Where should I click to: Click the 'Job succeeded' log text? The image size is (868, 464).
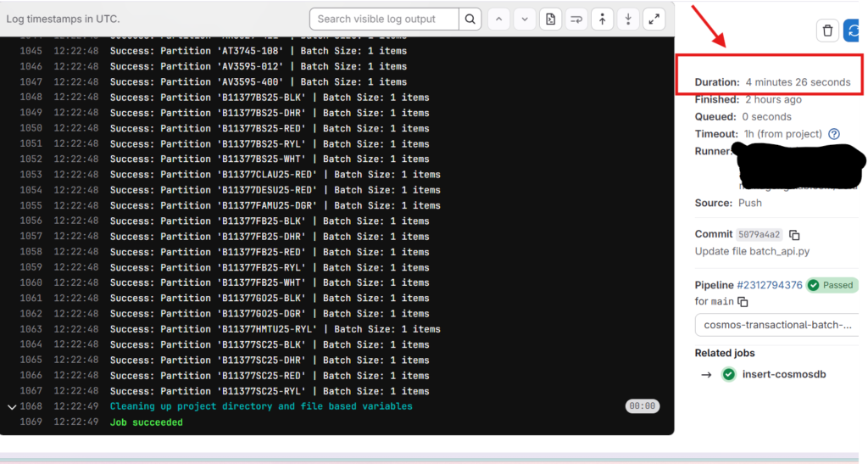pyautogui.click(x=146, y=422)
